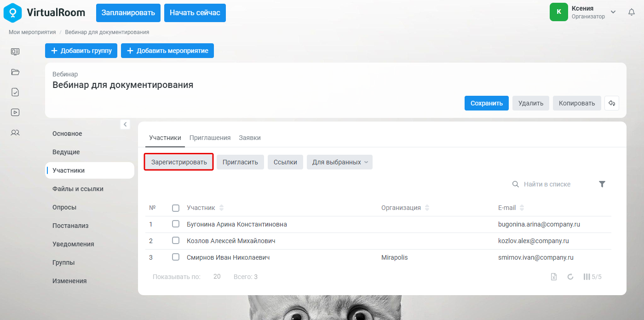
Task: Check the box for Козлов Алексей Михайлович
Action: [x=176, y=241]
